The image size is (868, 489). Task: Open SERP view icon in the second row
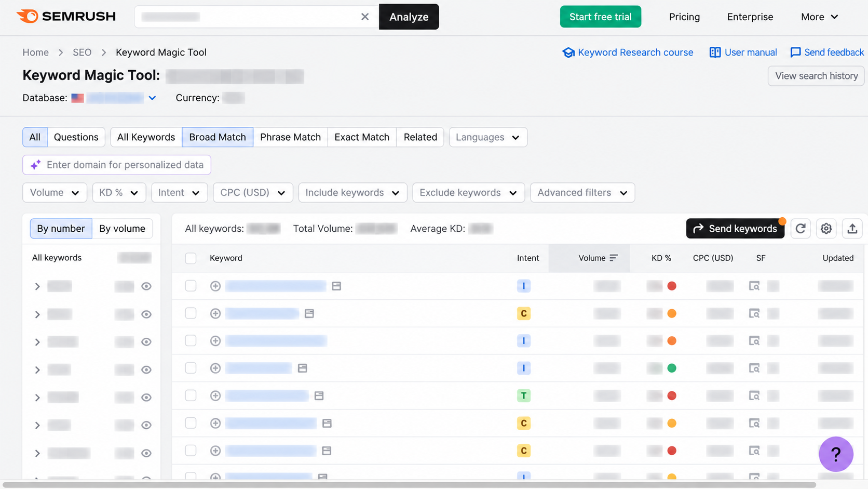pos(754,313)
